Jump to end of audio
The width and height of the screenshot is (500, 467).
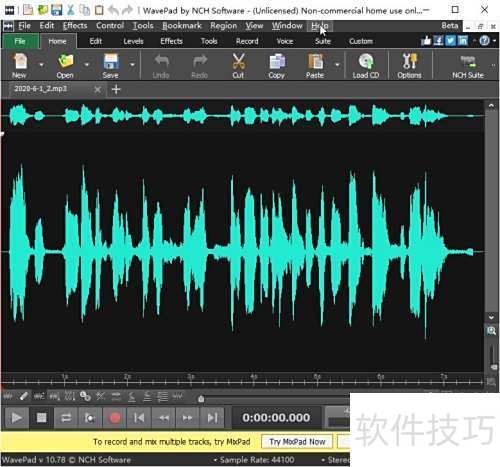[212, 417]
